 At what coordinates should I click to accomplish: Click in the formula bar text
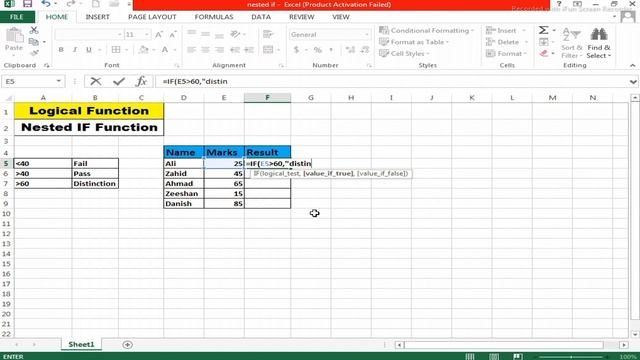pyautogui.click(x=195, y=81)
